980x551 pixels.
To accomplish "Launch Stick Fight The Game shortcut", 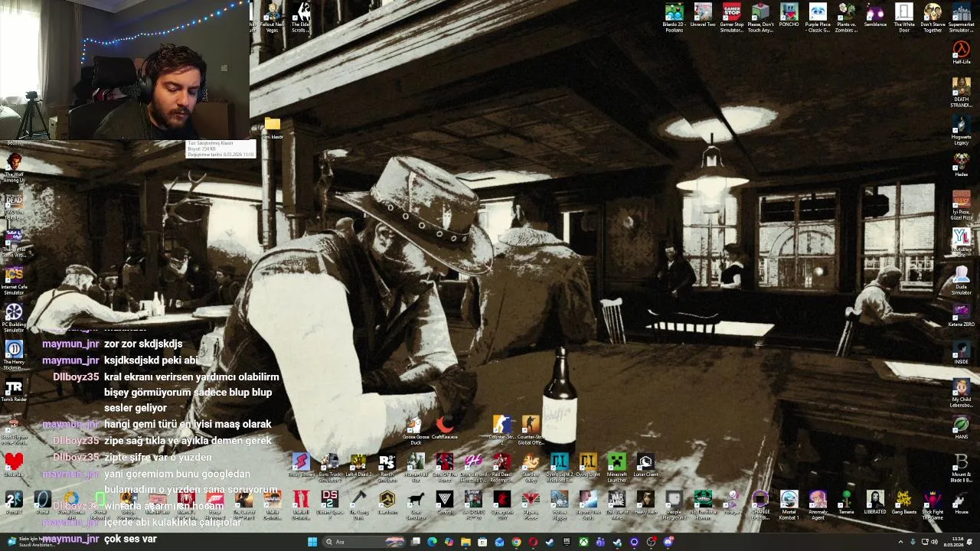I will click(x=933, y=505).
